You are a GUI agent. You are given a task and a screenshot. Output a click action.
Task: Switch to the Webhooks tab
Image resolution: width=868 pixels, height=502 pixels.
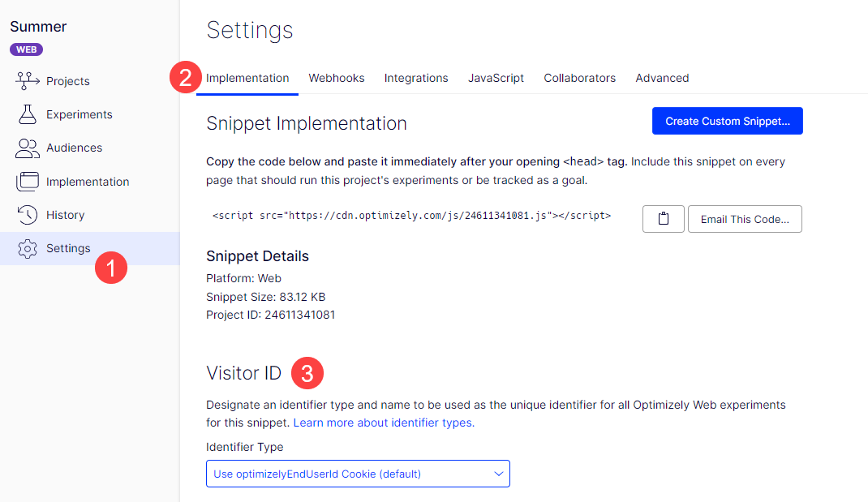click(x=336, y=78)
